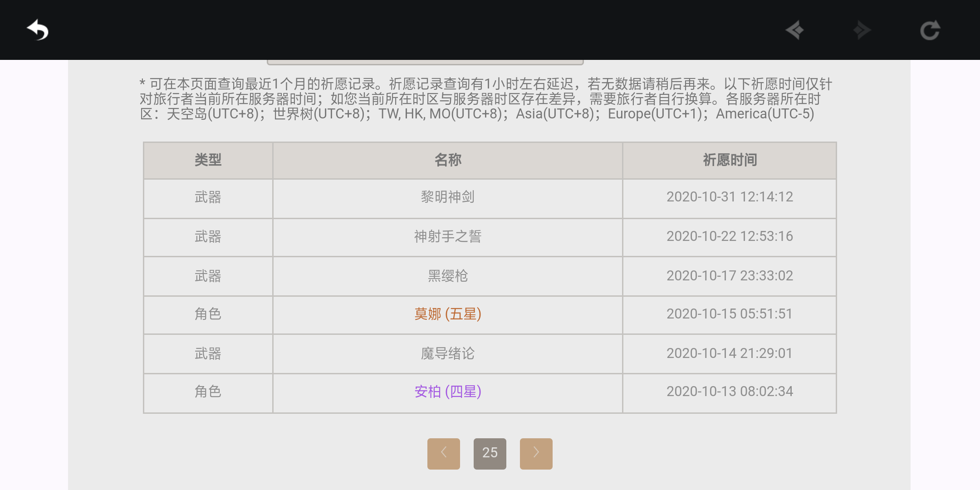Screen dimensions: 980x490
Task: Click 角色 type in 莫娜 row
Action: click(208, 314)
